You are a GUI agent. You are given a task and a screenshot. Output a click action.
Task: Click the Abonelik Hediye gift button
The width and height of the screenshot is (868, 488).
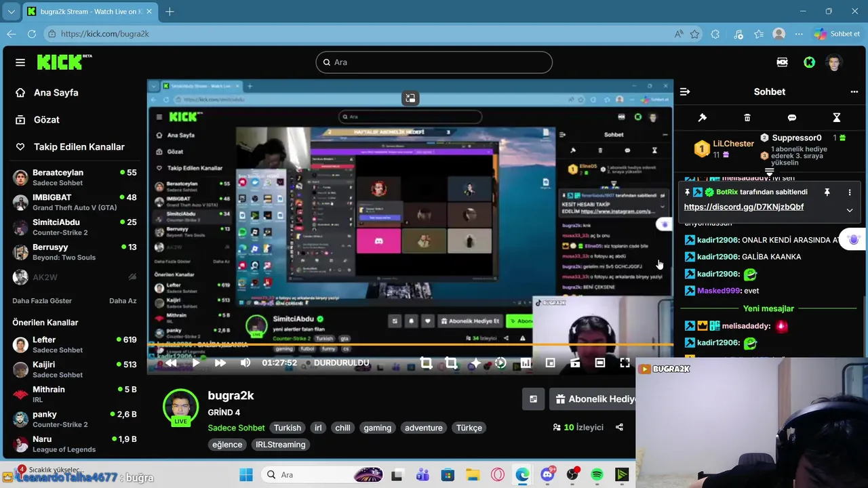593,399
